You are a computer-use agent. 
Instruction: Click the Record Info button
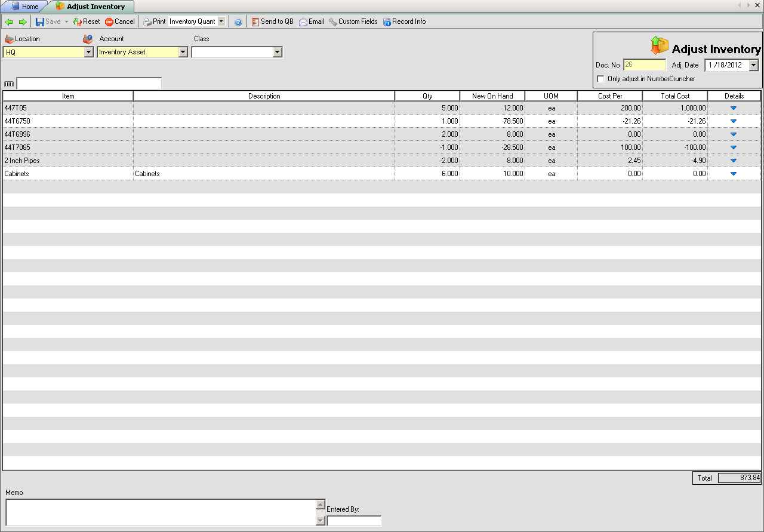(404, 22)
